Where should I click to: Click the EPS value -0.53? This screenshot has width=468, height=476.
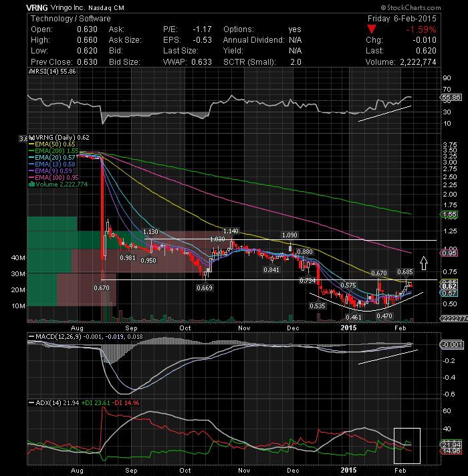click(202, 40)
